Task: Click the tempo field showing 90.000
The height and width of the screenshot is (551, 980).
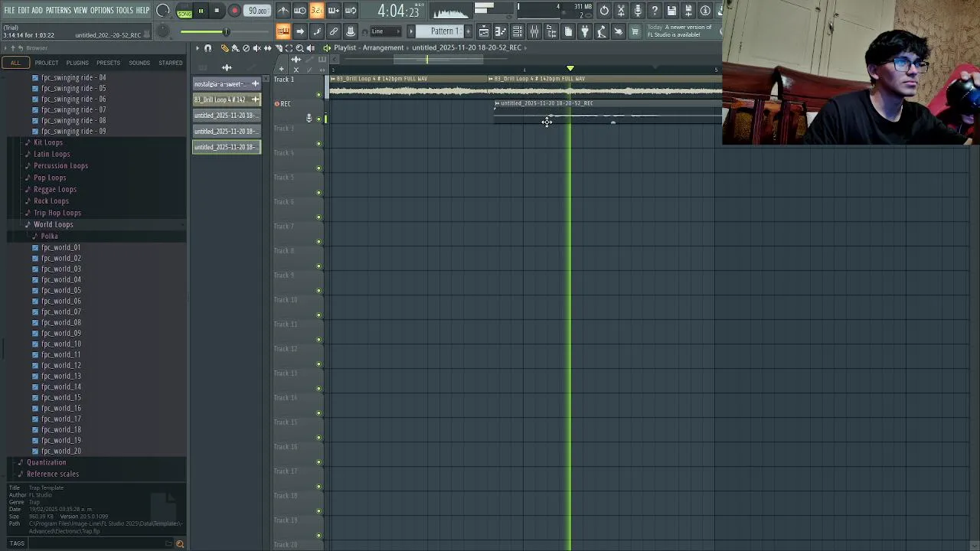Action: (x=257, y=11)
